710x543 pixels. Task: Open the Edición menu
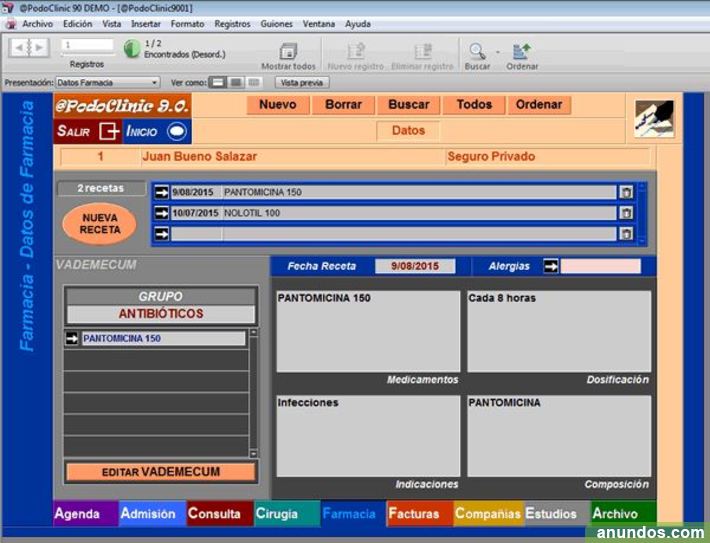click(x=77, y=24)
